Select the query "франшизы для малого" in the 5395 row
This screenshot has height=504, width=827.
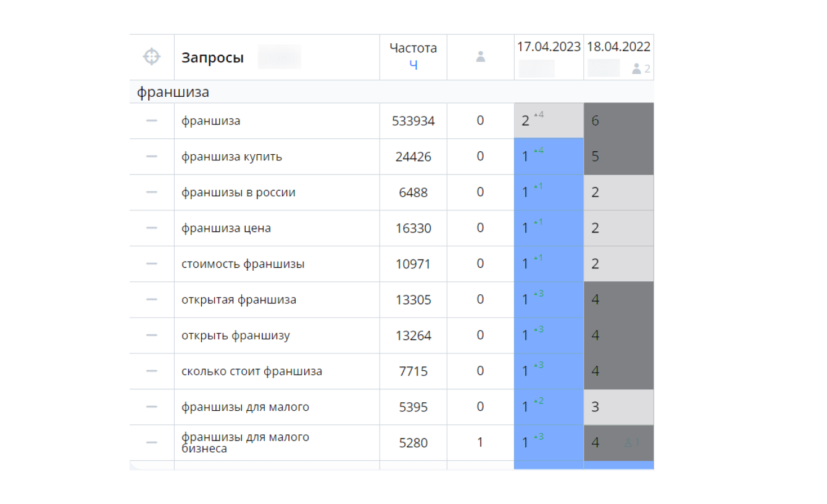click(x=245, y=407)
